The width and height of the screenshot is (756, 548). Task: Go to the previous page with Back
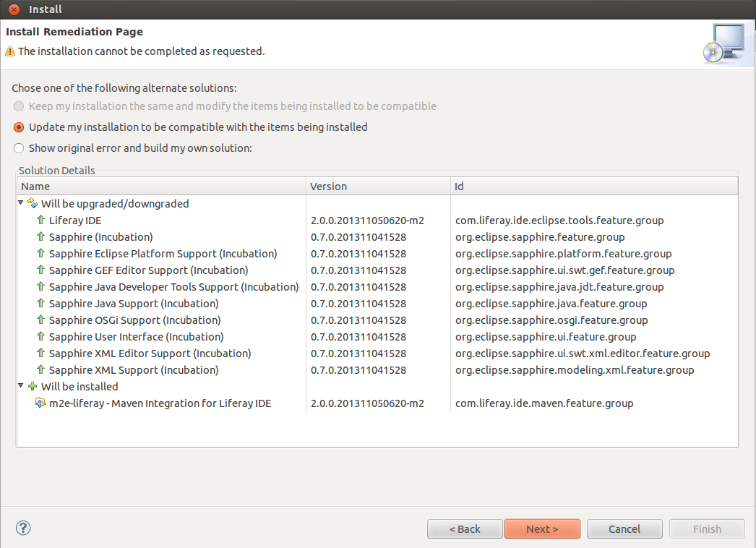pyautogui.click(x=465, y=529)
